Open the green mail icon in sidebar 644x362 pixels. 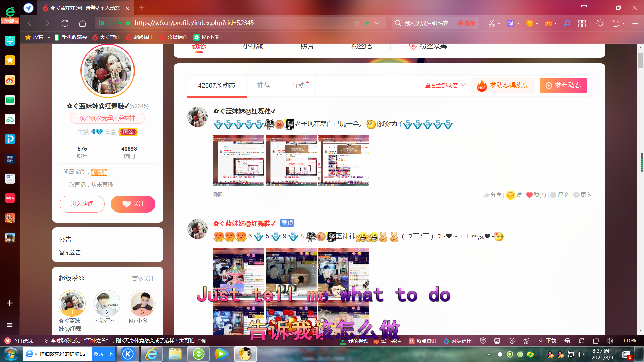[x=10, y=100]
